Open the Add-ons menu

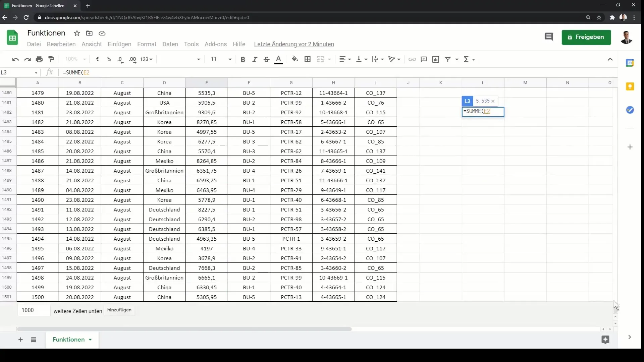[x=216, y=44]
